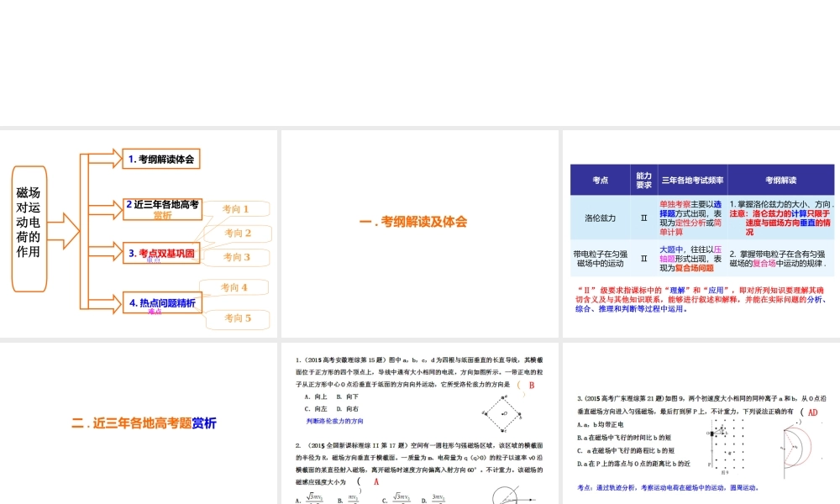
Task: Click the 考点 table header
Action: [x=600, y=180]
